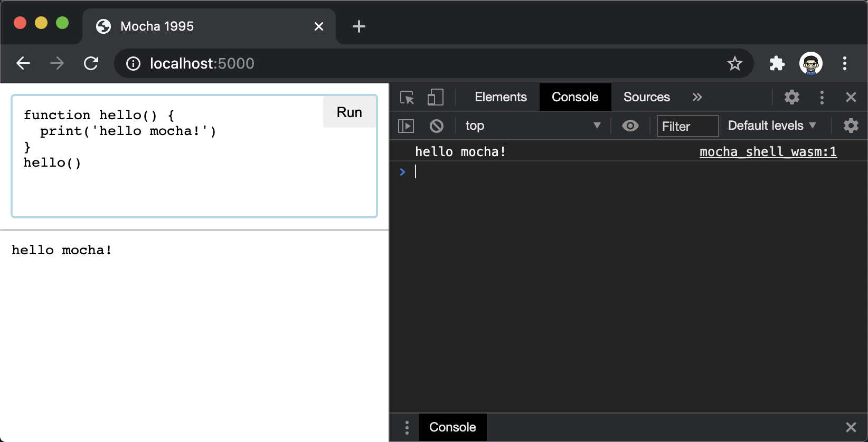Open console settings gear
Viewport: 868px width, 442px height.
(x=851, y=126)
